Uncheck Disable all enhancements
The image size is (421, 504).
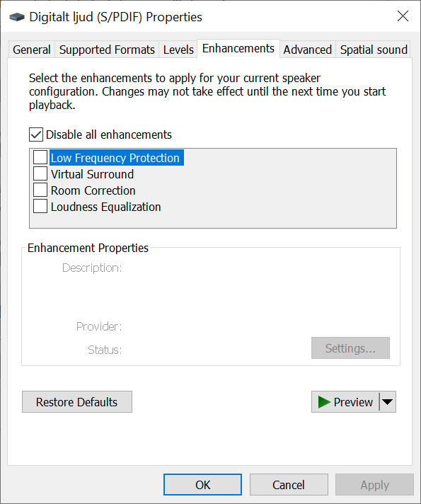click(36, 134)
